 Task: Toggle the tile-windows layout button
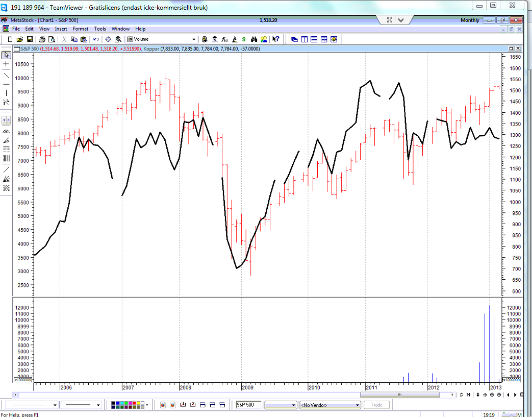pyautogui.click(x=324, y=39)
